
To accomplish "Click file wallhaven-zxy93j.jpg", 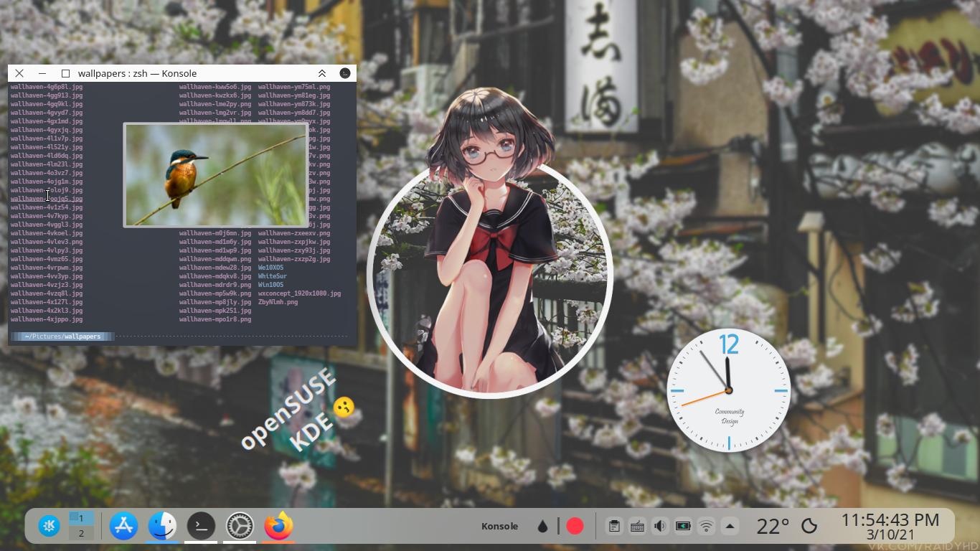I will click(x=294, y=250).
